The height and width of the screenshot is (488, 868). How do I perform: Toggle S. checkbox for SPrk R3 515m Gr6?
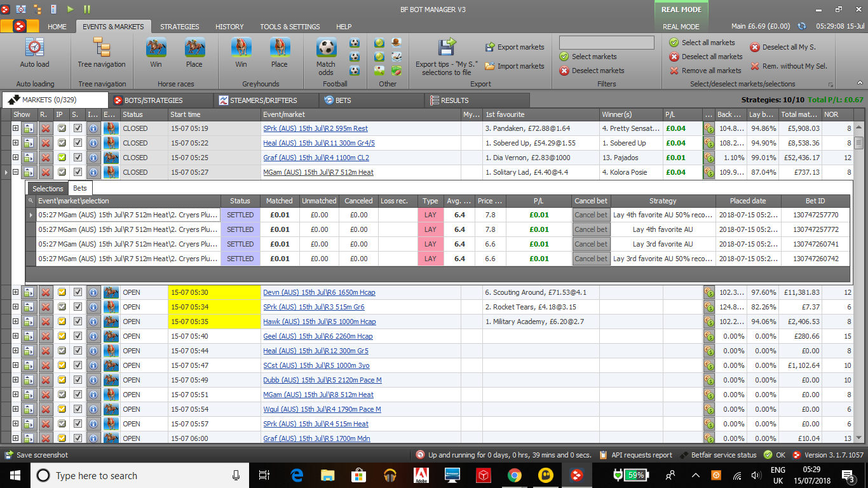coord(78,307)
